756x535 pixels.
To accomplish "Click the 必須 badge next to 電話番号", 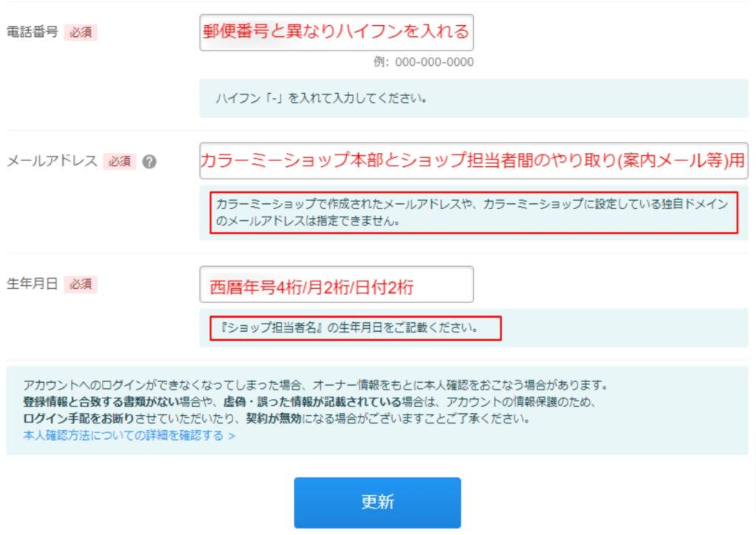I will pyautogui.click(x=80, y=33).
